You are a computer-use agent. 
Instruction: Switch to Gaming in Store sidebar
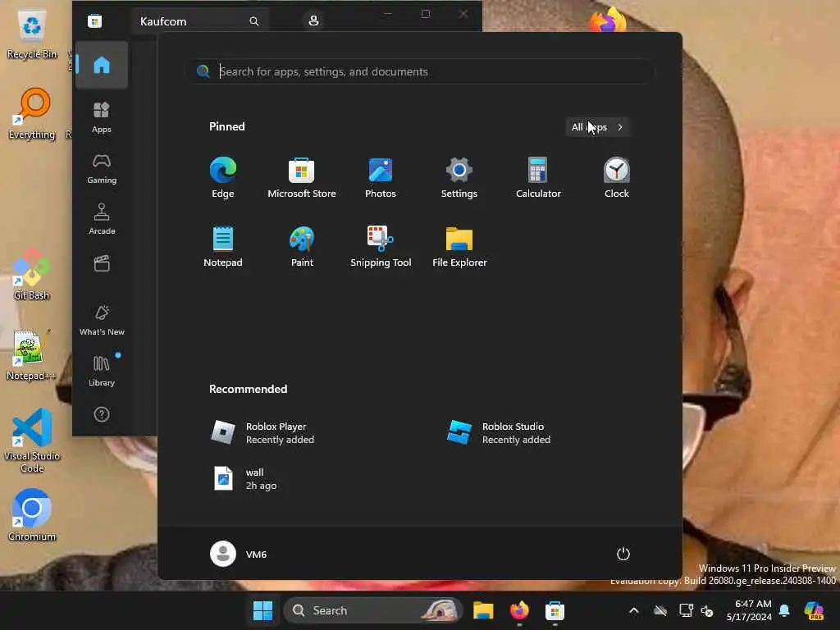point(102,168)
